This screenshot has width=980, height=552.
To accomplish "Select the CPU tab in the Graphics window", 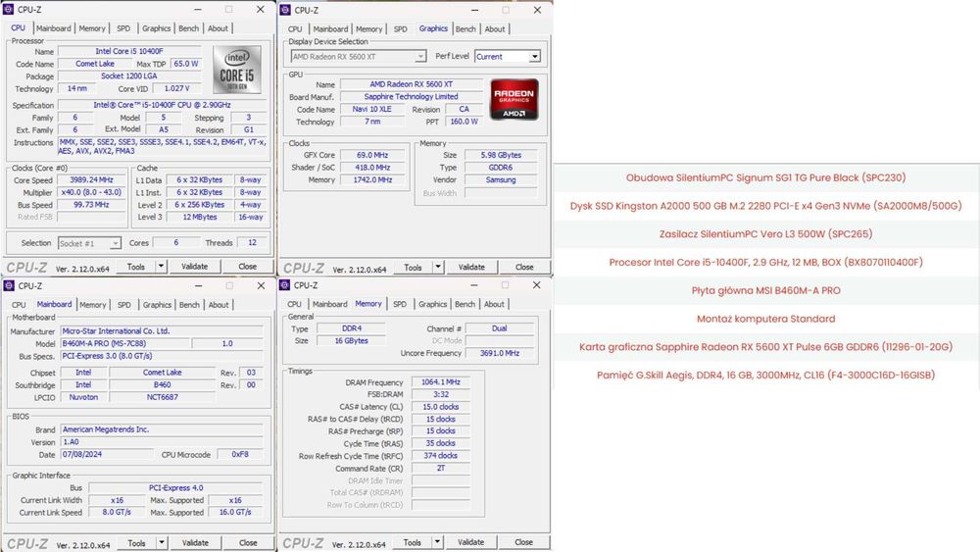I will coord(295,28).
